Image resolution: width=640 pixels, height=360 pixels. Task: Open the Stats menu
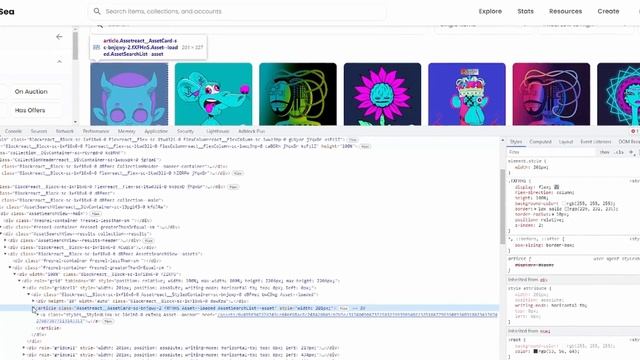(525, 11)
